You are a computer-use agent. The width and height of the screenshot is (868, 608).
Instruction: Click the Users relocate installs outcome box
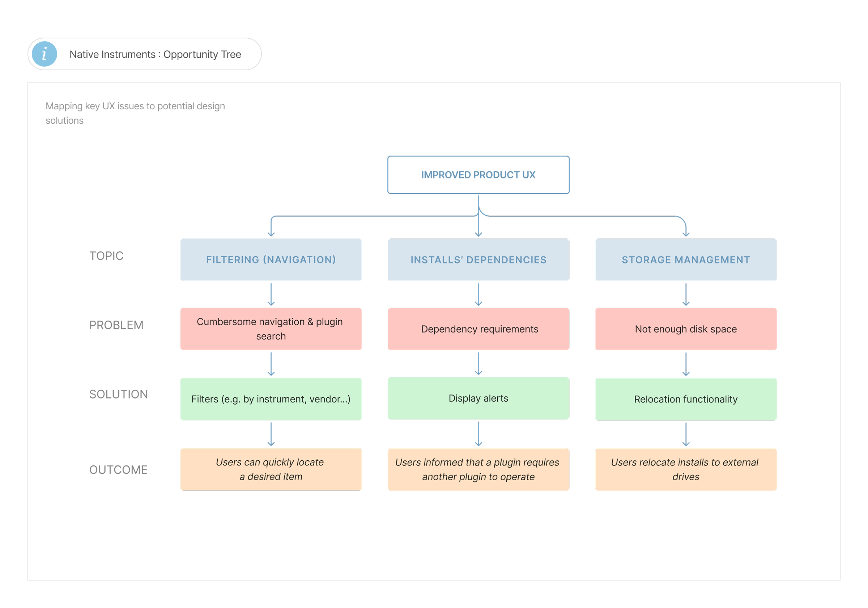[686, 469]
